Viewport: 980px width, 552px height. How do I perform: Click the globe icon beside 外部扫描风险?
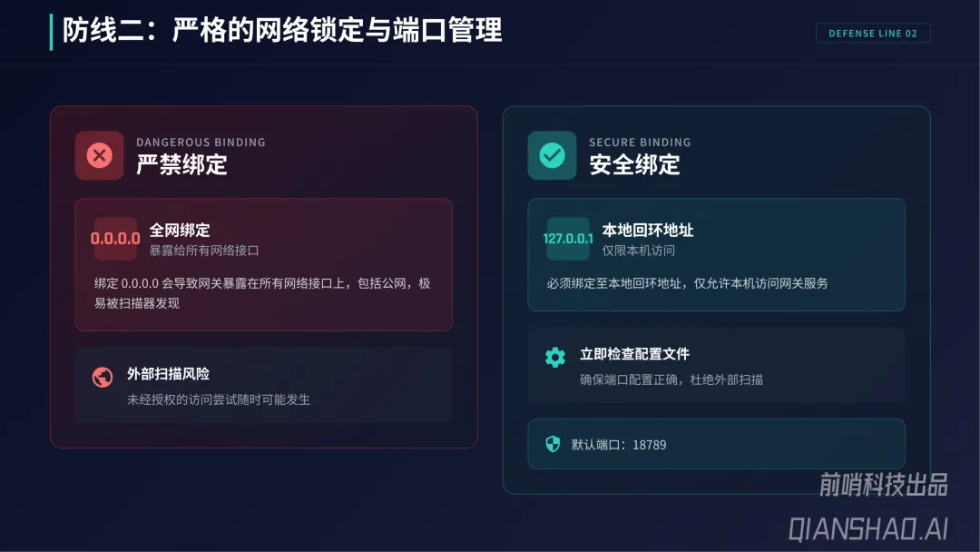(103, 377)
